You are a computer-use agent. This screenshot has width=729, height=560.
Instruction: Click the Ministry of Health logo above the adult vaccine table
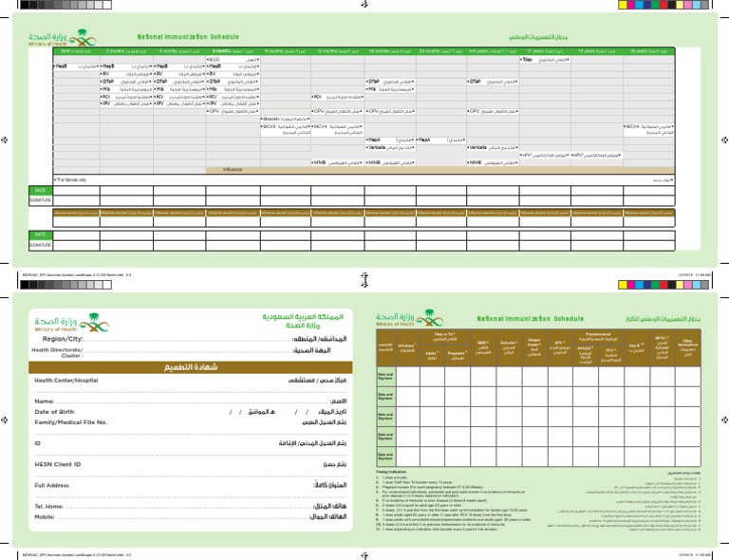pyautogui.click(x=409, y=318)
